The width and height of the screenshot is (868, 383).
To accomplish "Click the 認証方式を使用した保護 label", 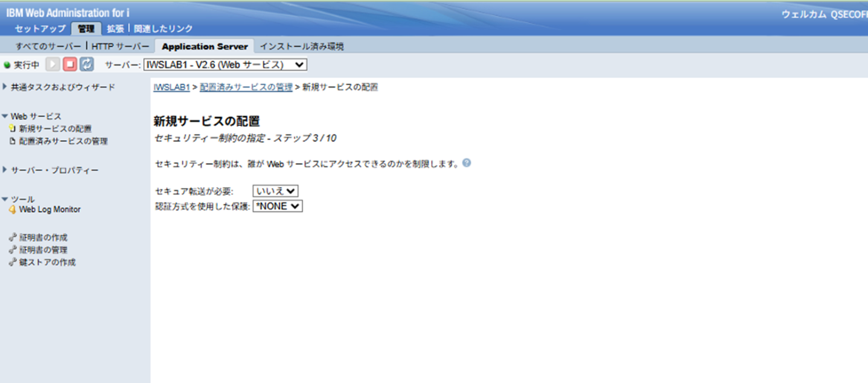I will 203,207.
